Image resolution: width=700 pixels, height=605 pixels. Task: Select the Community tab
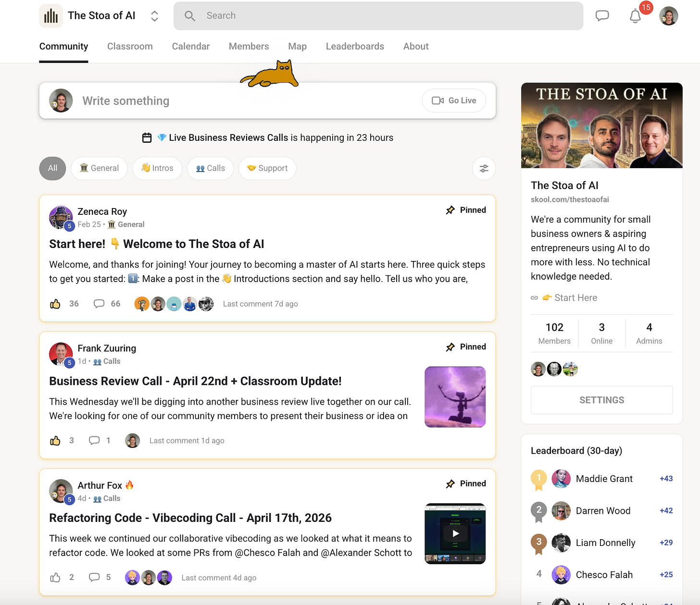point(63,46)
